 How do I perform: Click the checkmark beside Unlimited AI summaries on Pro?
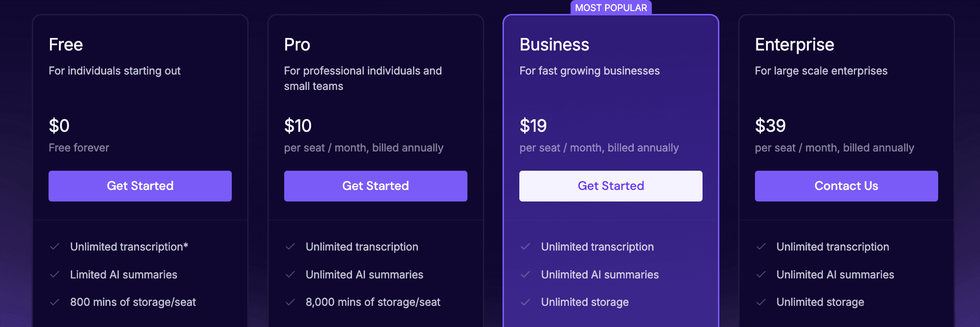pos(290,275)
